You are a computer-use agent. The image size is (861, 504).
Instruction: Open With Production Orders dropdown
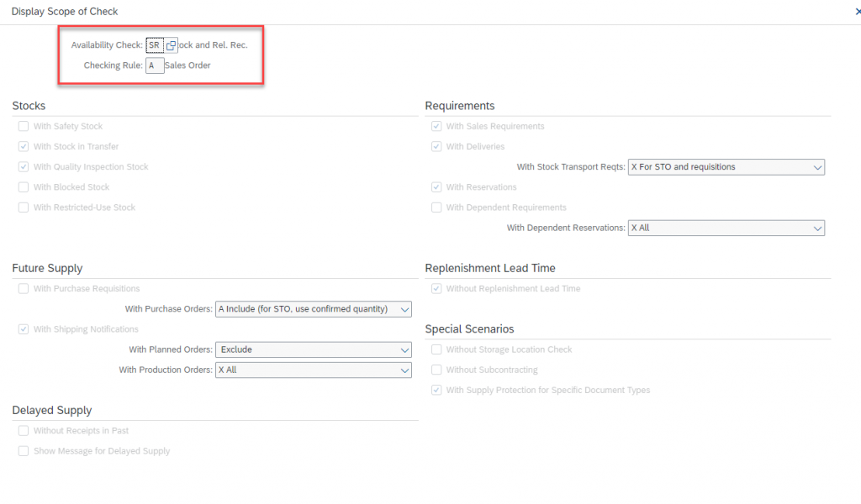[x=313, y=370]
